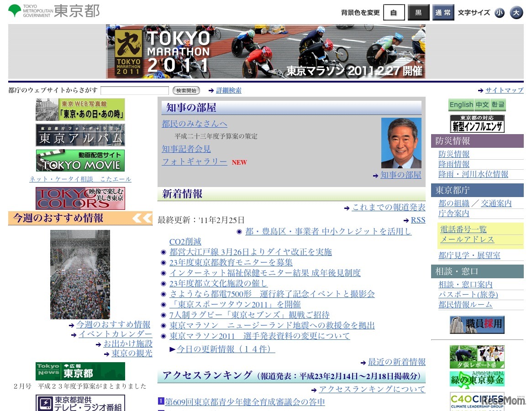Select the normal (通常) background button
Viewport: 532px width, 411px height.
(x=443, y=12)
